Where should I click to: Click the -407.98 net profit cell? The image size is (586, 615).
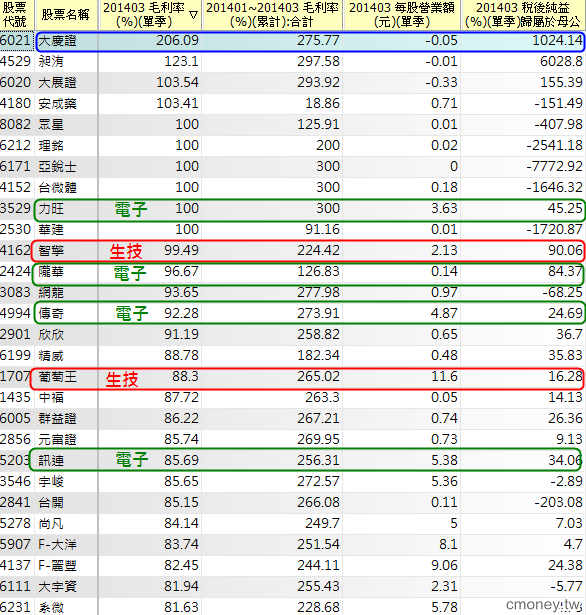click(559, 124)
